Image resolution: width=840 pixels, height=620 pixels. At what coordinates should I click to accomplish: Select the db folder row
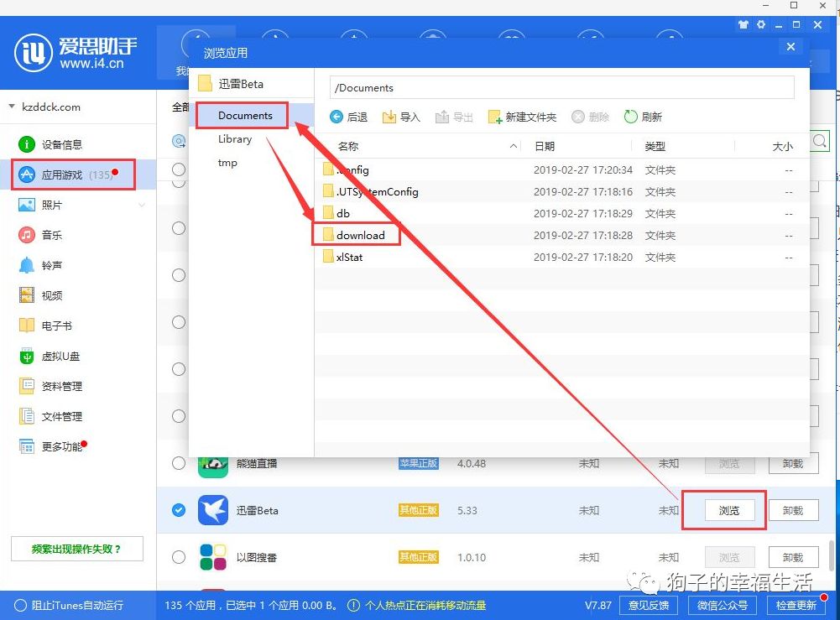tap(561, 214)
